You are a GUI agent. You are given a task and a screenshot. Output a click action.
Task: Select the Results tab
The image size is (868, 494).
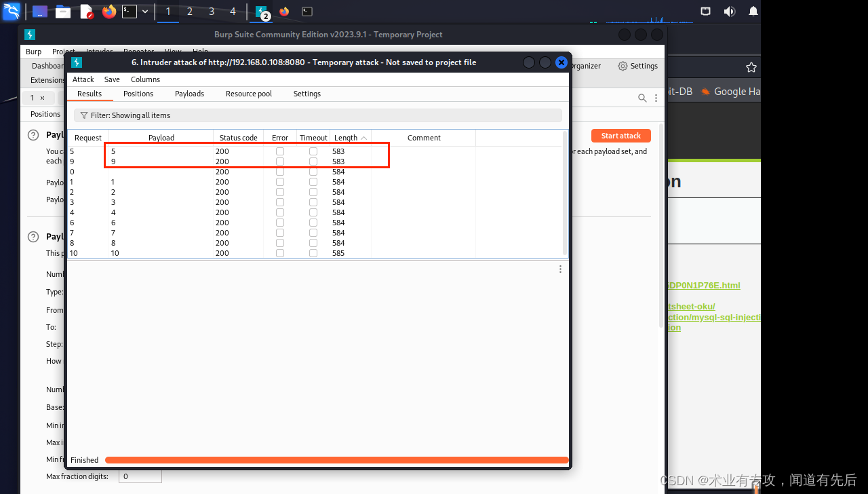[x=90, y=94]
